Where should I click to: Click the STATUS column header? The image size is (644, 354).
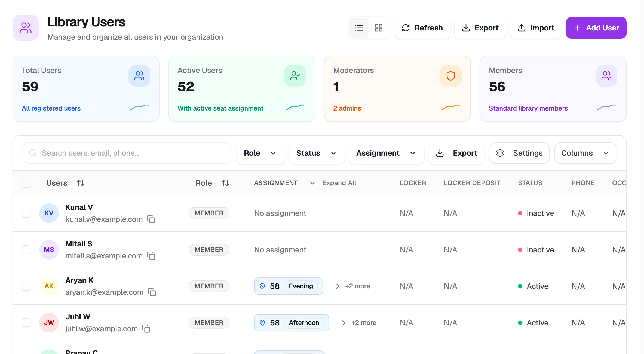[530, 183]
